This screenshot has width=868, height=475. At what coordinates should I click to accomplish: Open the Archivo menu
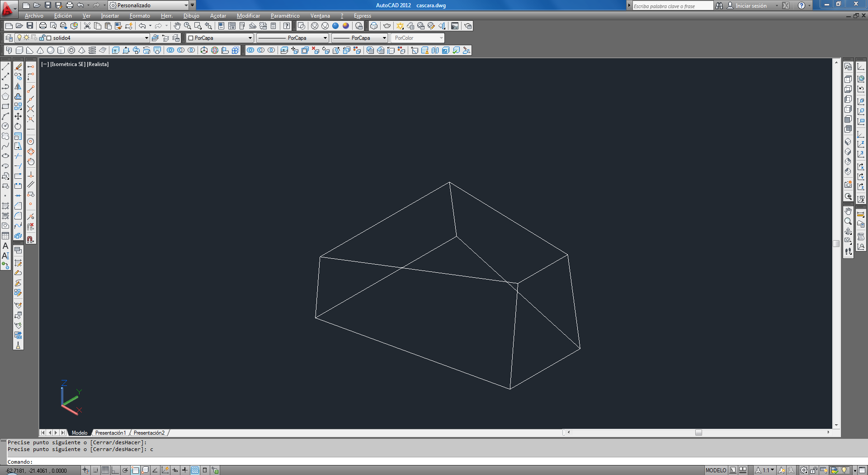point(34,16)
